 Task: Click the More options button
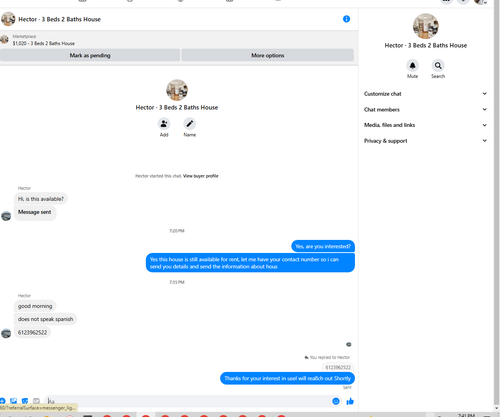[268, 55]
